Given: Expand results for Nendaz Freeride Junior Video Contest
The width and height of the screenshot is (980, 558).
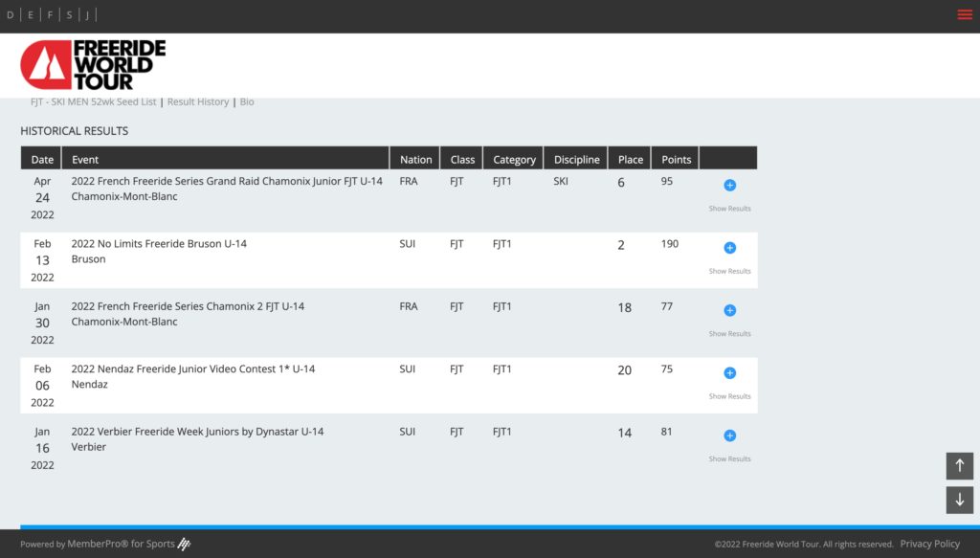Looking at the screenshot, I should [x=729, y=372].
